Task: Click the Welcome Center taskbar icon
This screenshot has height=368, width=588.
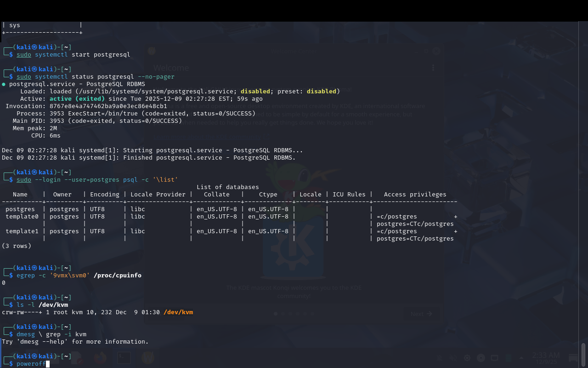Action: coord(147,357)
